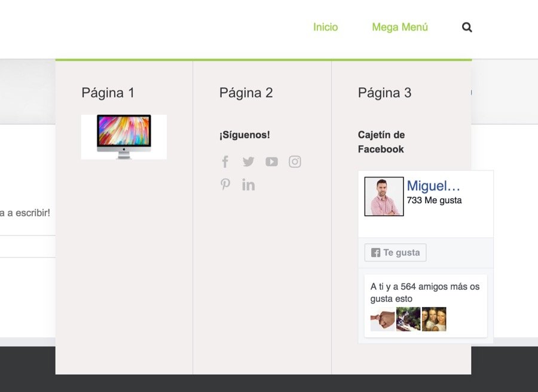Open the YouTube channel icon
538x392 pixels.
[271, 161]
